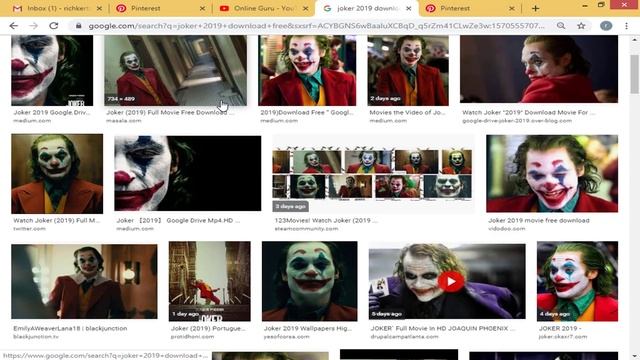The image size is (640, 360).
Task: Click the vidodoo.com source text
Action: 507,229
